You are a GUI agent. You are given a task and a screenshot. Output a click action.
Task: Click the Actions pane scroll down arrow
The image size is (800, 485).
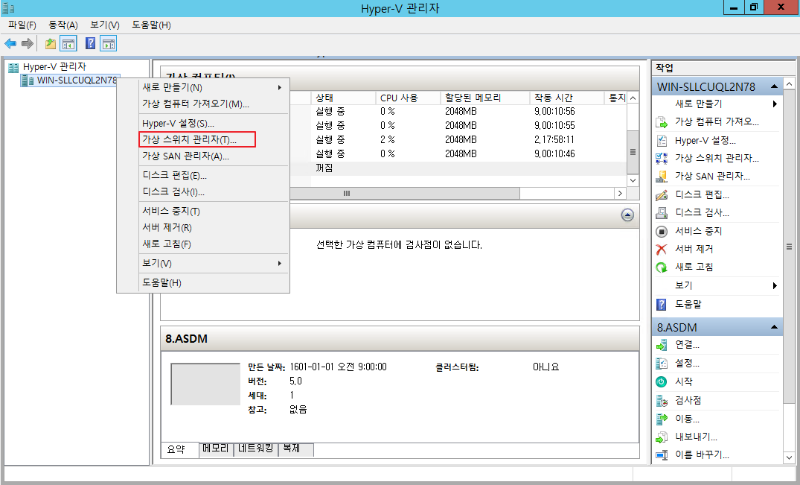(x=789, y=457)
